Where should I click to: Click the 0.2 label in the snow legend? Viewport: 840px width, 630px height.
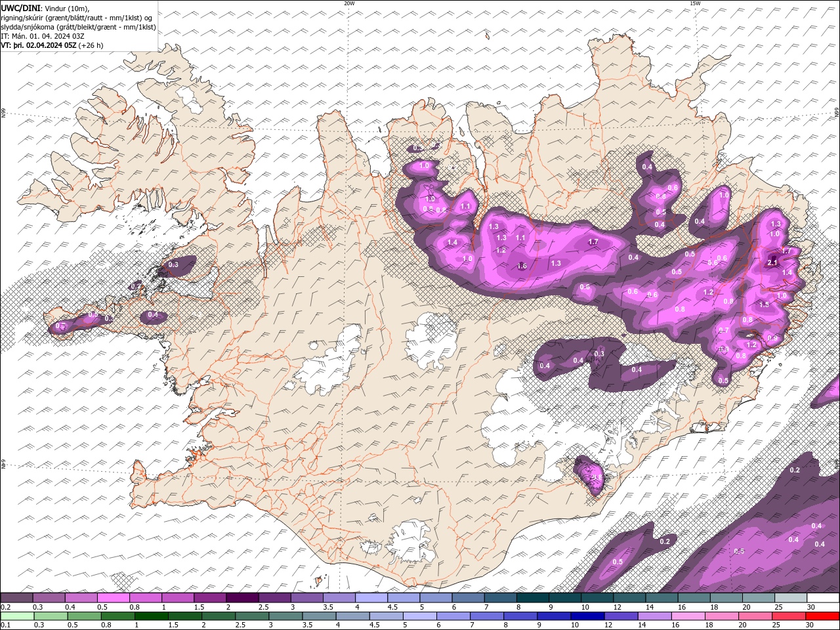pyautogui.click(x=5, y=607)
